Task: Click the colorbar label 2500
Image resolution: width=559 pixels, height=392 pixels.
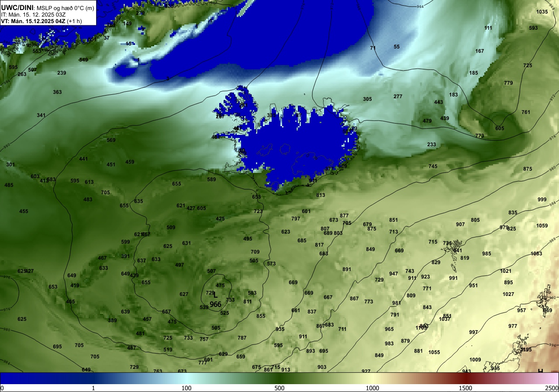Action: 552,388
